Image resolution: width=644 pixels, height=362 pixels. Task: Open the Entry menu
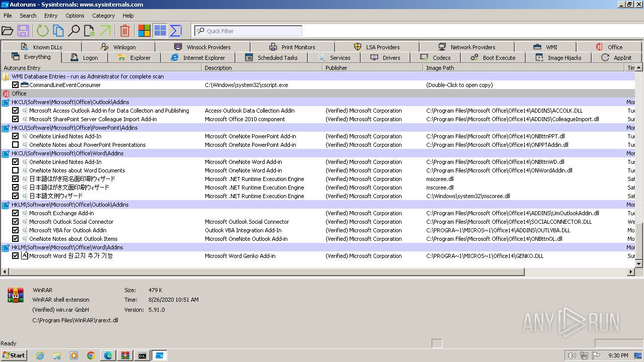pos(51,16)
